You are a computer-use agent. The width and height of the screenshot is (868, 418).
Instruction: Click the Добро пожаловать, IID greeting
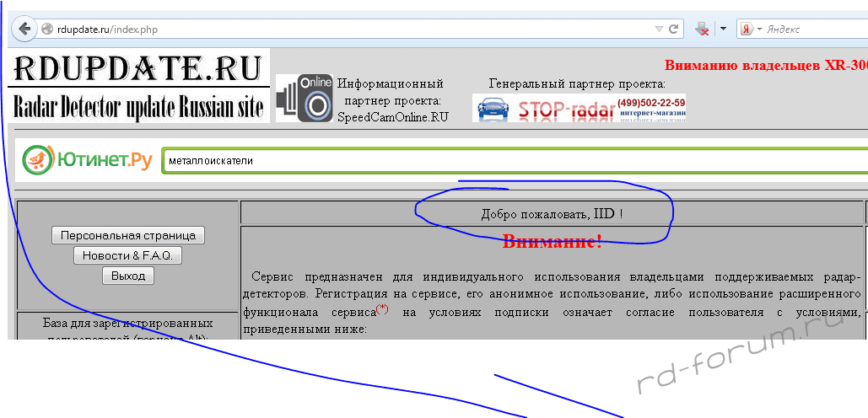point(552,214)
